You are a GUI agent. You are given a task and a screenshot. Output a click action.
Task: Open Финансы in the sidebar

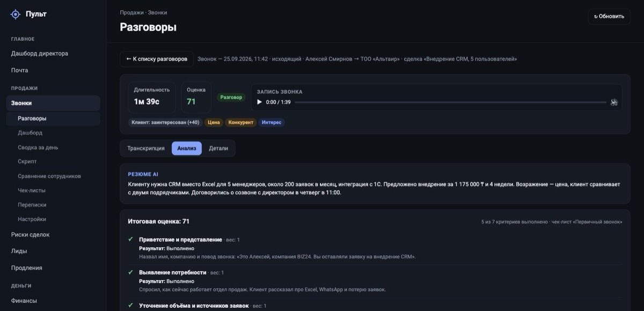[53, 301]
